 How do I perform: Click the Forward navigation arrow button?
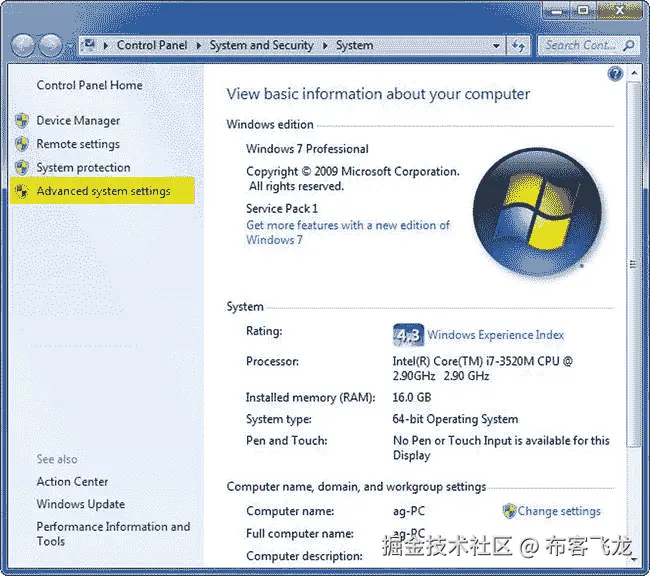[x=50, y=45]
